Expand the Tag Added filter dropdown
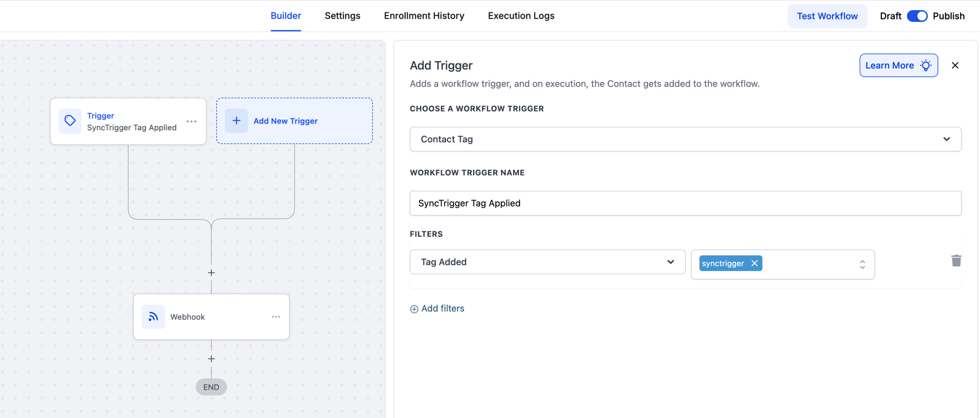The width and height of the screenshot is (980, 418). coord(547,262)
